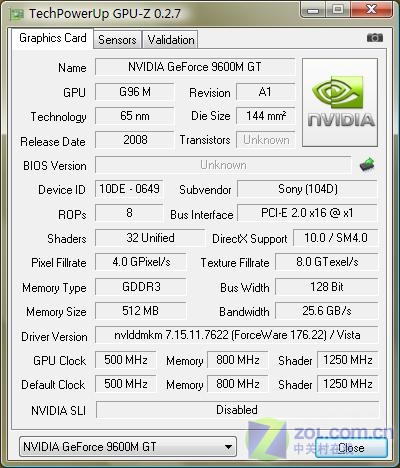Switch to the Validation tab
This screenshot has height=468, width=400.
click(x=171, y=40)
